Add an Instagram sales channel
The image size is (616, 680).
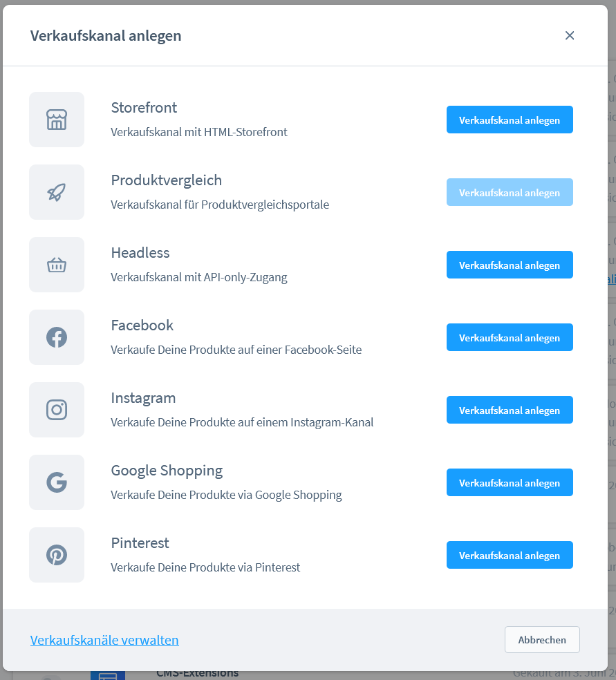510,410
